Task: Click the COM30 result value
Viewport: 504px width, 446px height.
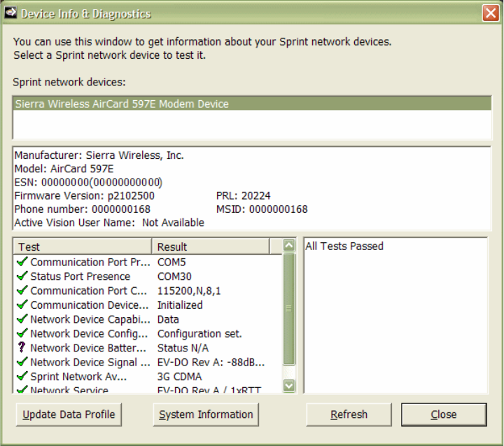Action: (x=174, y=277)
